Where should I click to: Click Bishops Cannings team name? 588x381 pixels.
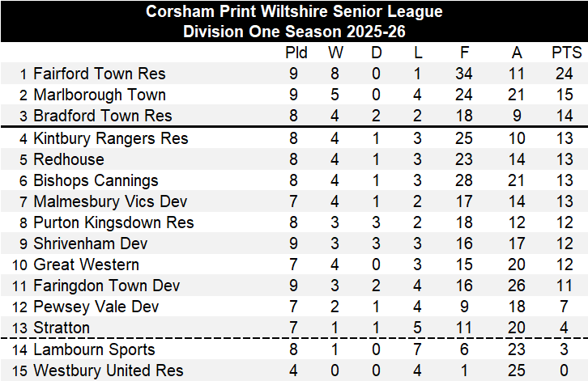tap(96, 180)
